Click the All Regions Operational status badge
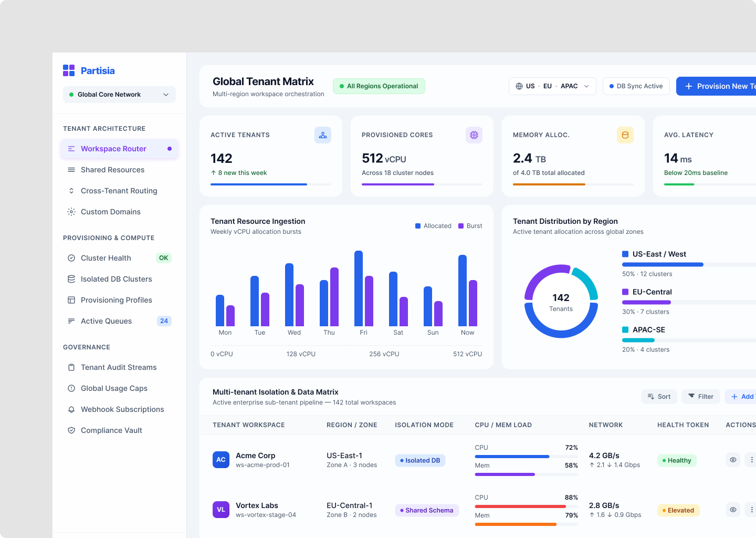Image resolution: width=756 pixels, height=538 pixels. pos(379,86)
